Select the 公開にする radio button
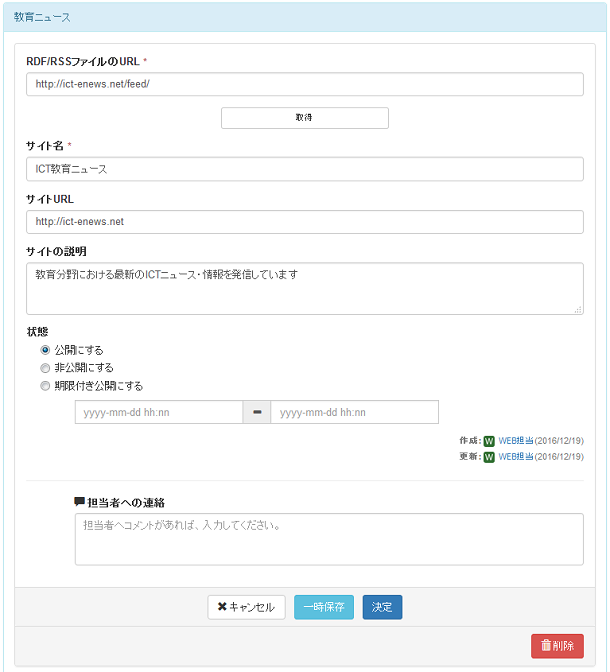The image size is (610, 672). 45,350
